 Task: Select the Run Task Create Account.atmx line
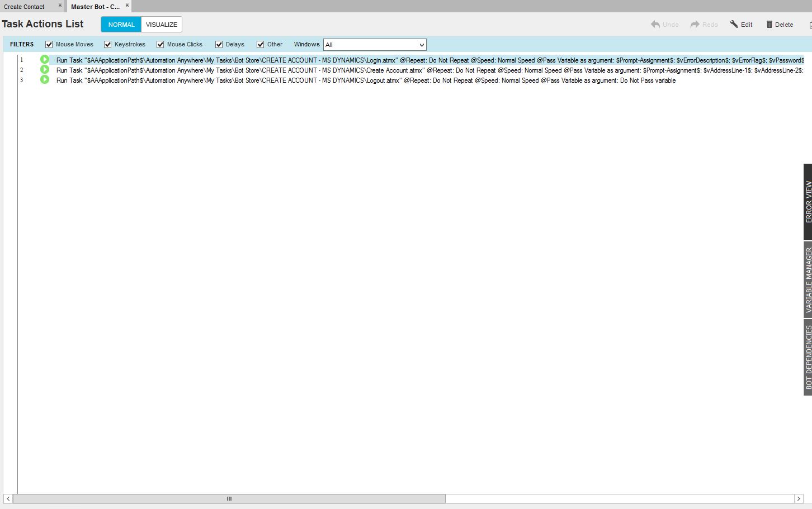[x=429, y=70]
